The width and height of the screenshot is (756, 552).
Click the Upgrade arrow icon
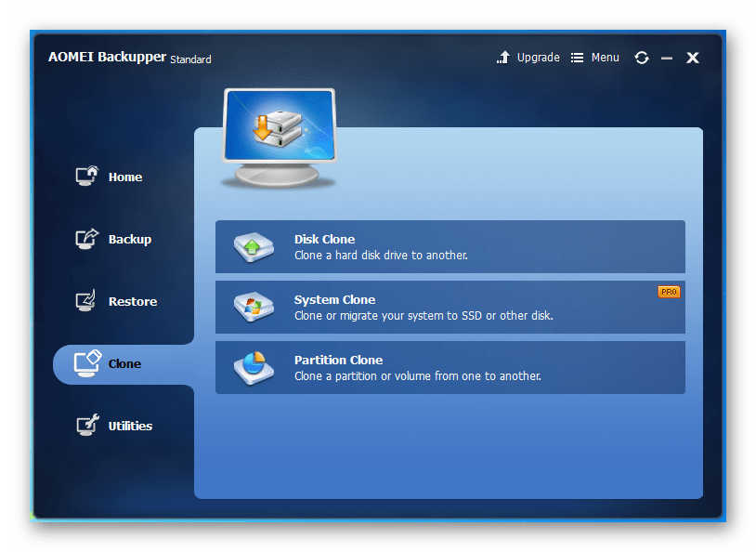click(503, 58)
